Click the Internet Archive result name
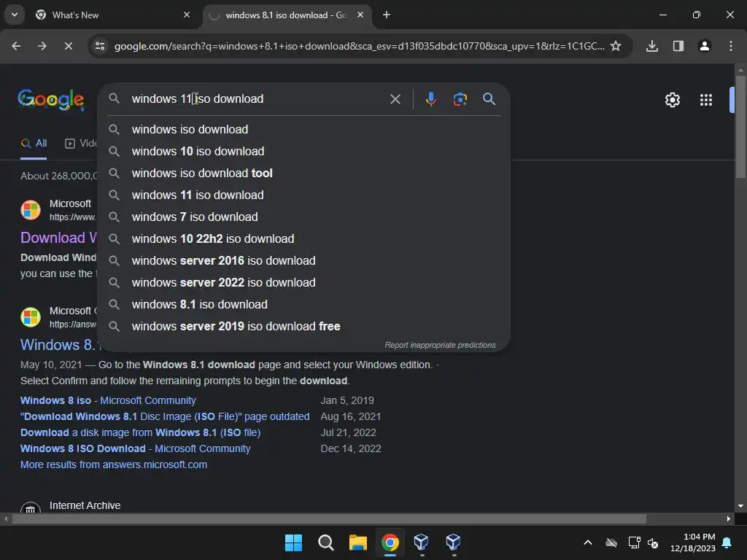747x560 pixels. 85,505
